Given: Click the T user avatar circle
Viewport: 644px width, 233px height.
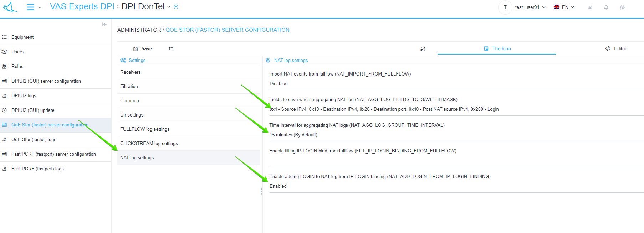Looking at the screenshot, I should click(505, 7).
